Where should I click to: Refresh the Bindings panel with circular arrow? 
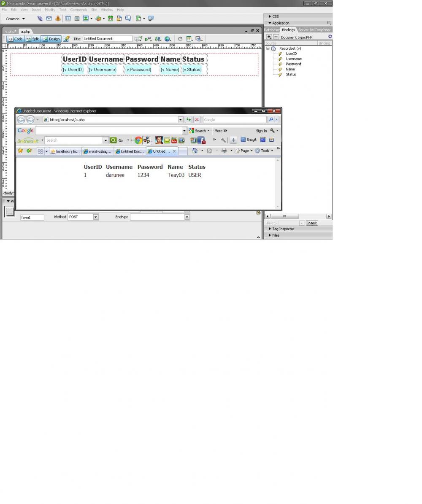pos(330,37)
